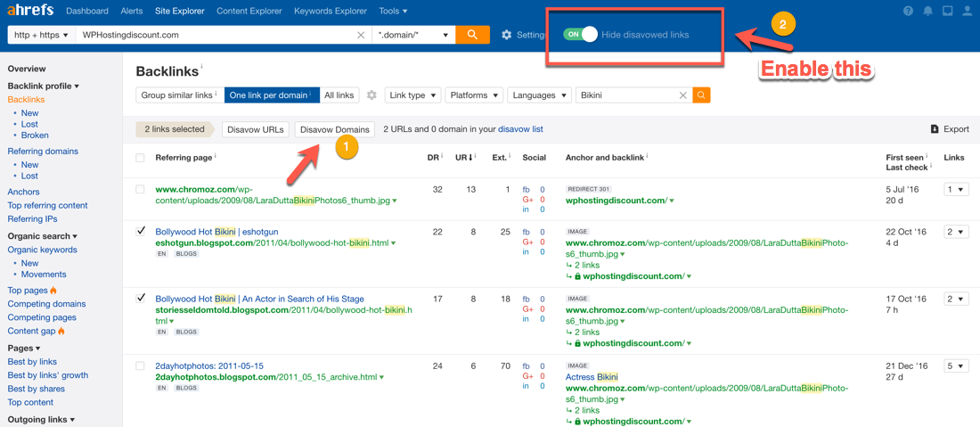Image resolution: width=980 pixels, height=427 pixels.
Task: Click the orange search magnifier button
Action: (472, 35)
